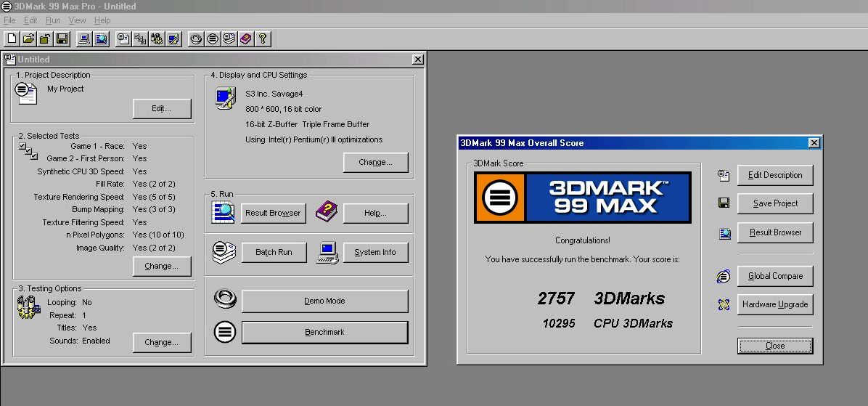Click Global Compare button
Image resolution: width=868 pixels, height=406 pixels.
775,276
